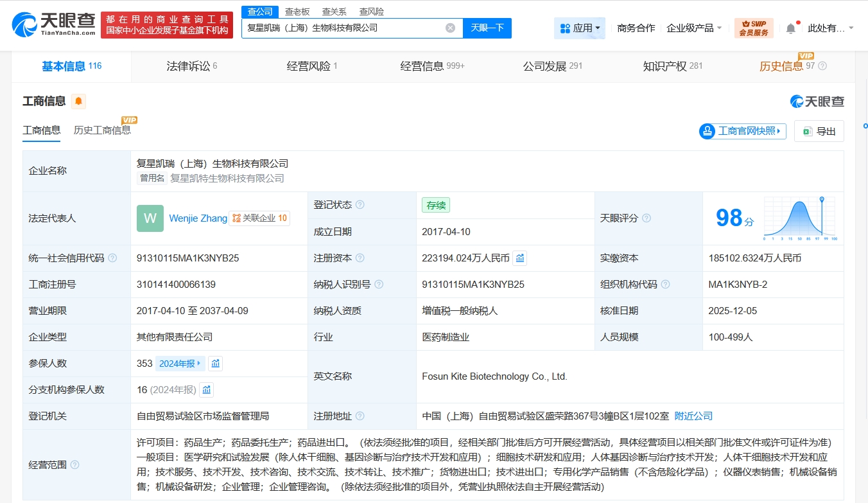Image resolution: width=868 pixels, height=503 pixels.
Task: Open chart icon next to 注册资本 value
Action: pos(520,258)
